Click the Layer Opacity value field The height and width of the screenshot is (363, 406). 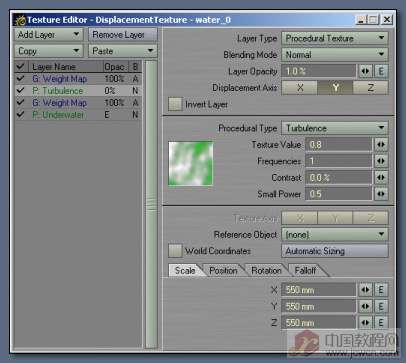[x=319, y=71]
